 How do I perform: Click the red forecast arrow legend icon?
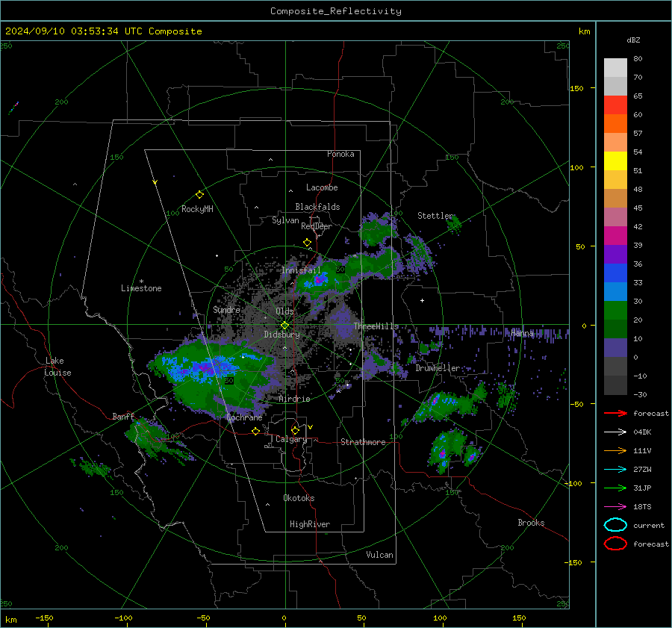615,413
